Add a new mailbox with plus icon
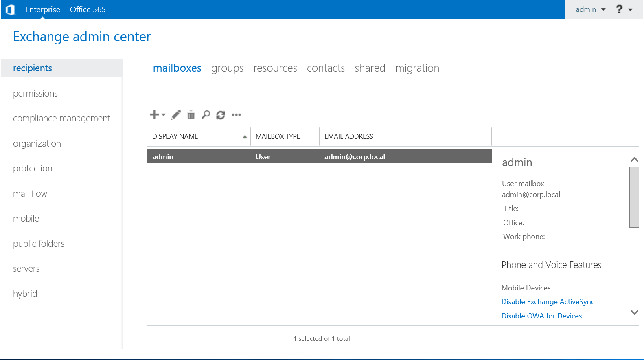The image size is (644, 360). pyautogui.click(x=154, y=115)
